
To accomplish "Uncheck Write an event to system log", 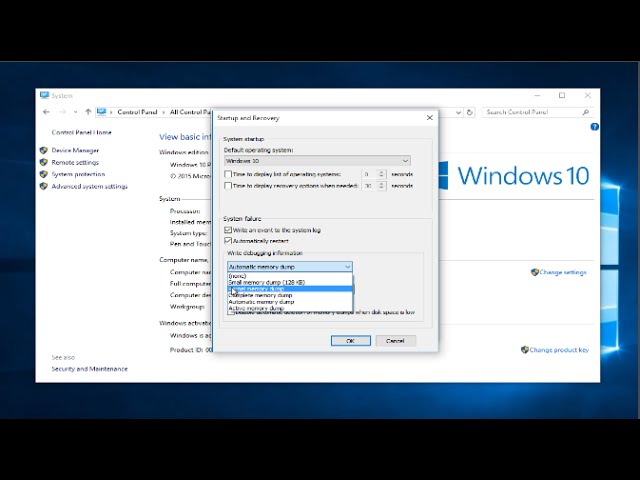I will 228,230.
